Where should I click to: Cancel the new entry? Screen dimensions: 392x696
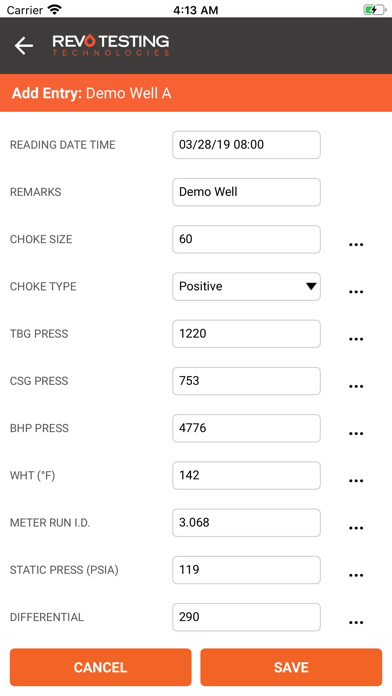pyautogui.click(x=100, y=667)
